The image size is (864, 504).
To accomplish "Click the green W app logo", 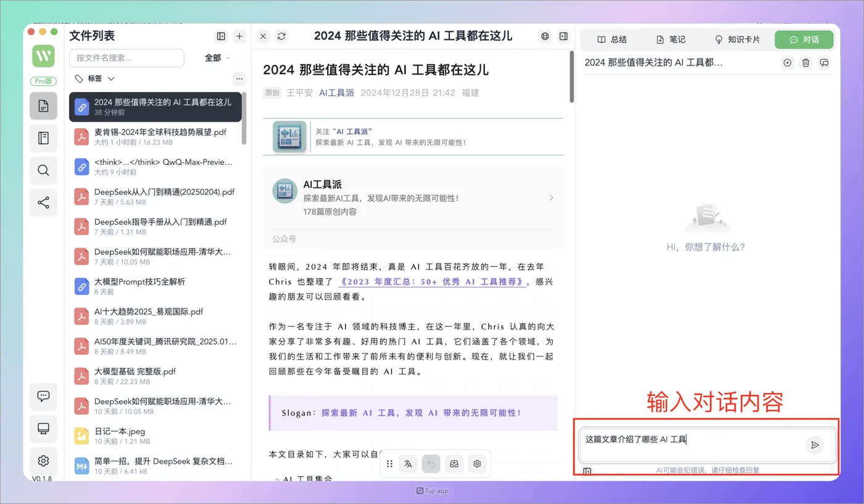I will click(43, 56).
